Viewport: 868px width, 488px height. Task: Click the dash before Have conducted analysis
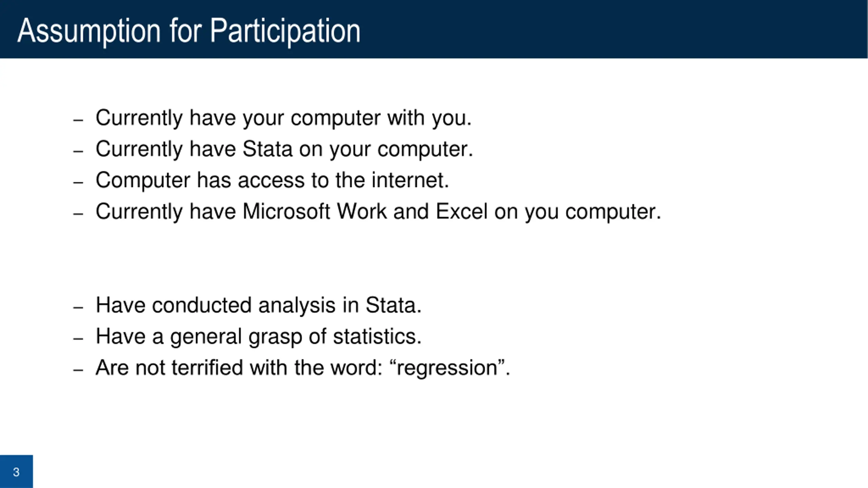coord(78,307)
